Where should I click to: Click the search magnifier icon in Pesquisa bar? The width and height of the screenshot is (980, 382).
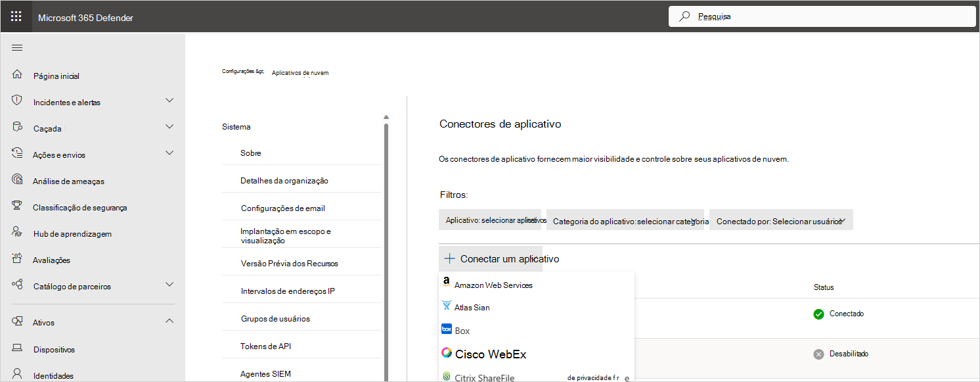pos(684,16)
